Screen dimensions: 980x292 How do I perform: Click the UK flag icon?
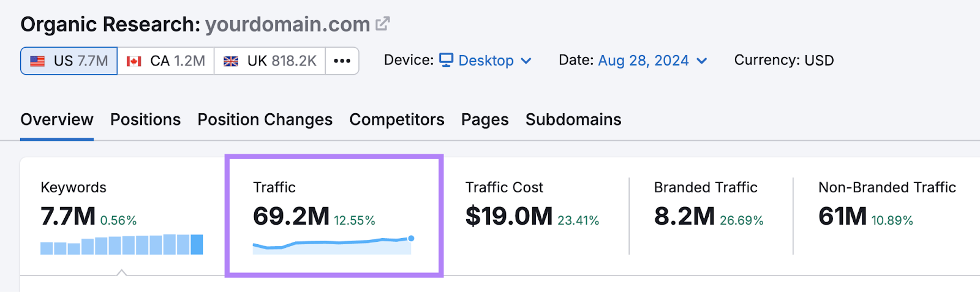[231, 61]
